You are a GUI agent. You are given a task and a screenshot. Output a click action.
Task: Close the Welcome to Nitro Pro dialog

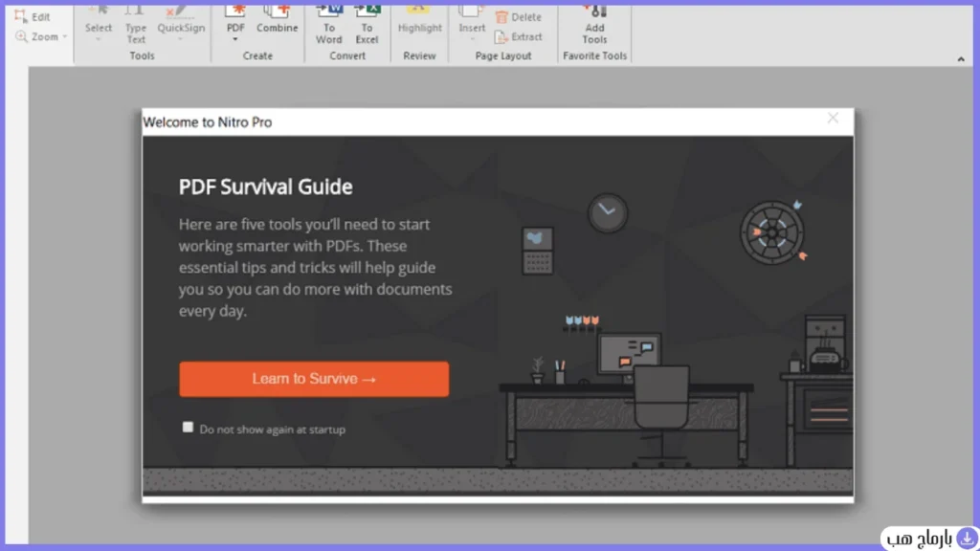833,118
